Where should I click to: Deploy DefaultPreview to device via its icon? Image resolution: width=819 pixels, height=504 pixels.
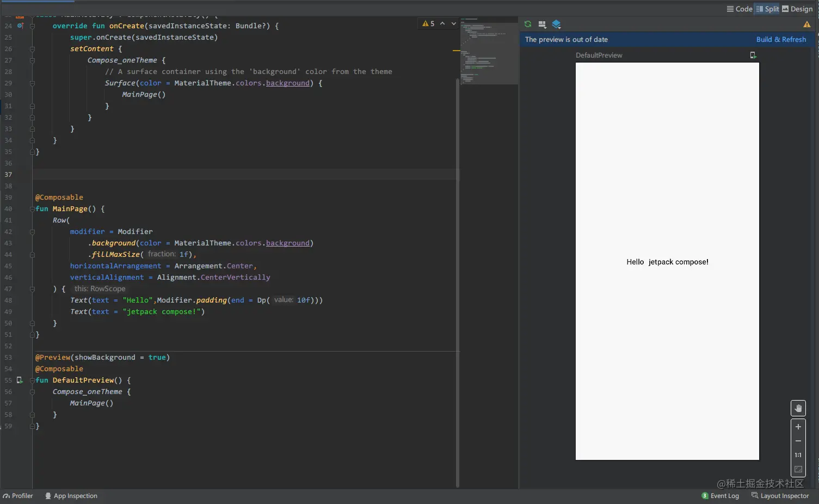tap(753, 55)
